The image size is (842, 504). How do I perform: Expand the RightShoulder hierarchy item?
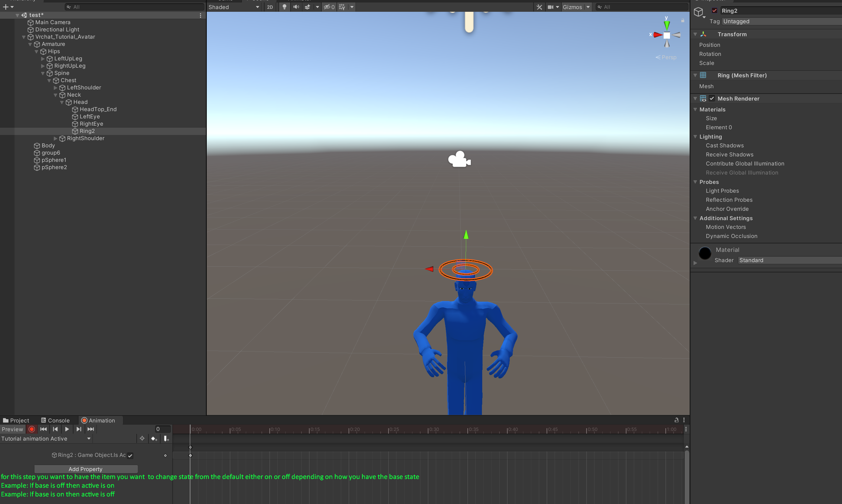point(55,138)
